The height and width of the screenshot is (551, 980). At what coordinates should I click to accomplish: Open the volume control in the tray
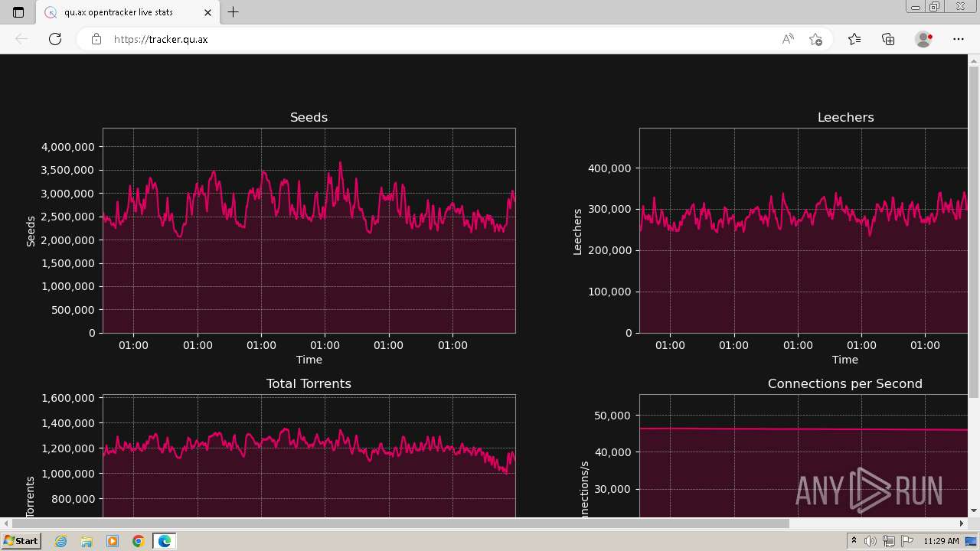(871, 541)
